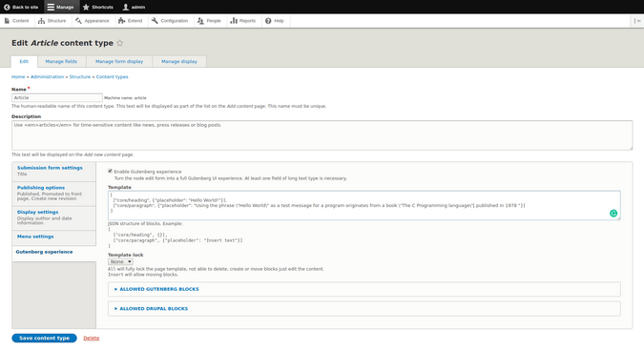
Task: Click the Administration breadcrumb link
Action: (x=48, y=76)
